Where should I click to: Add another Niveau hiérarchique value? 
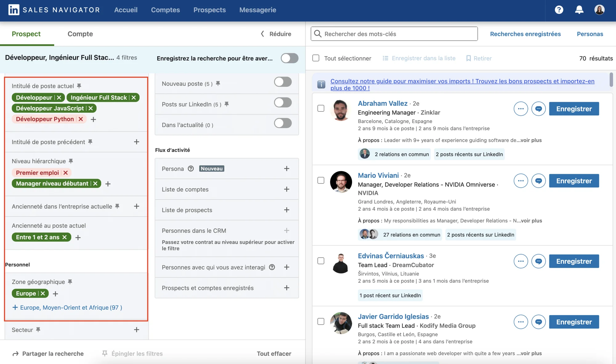[x=108, y=184]
